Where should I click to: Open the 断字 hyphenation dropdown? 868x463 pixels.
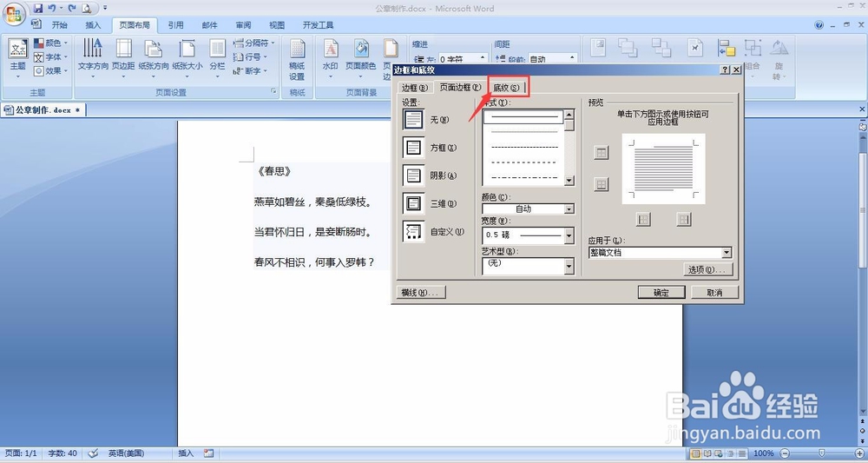[250, 71]
